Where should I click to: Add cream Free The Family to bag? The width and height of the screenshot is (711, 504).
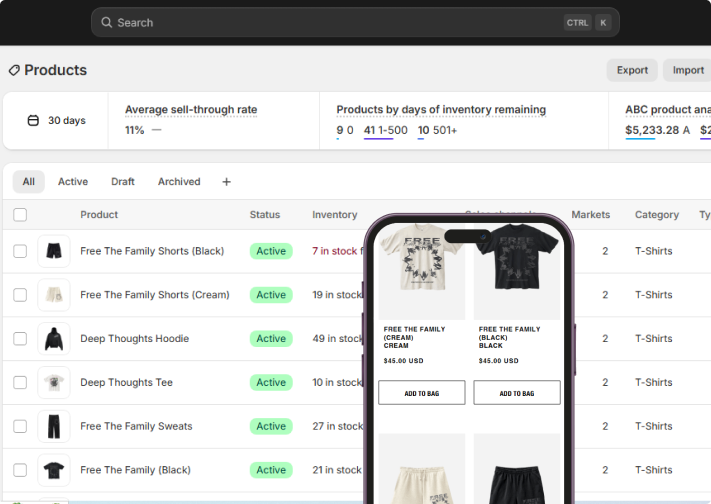(x=422, y=393)
